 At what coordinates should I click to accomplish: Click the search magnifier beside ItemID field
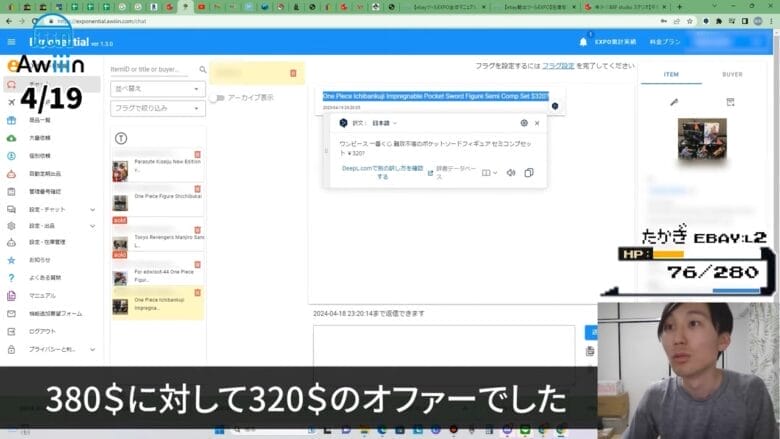tap(202, 70)
